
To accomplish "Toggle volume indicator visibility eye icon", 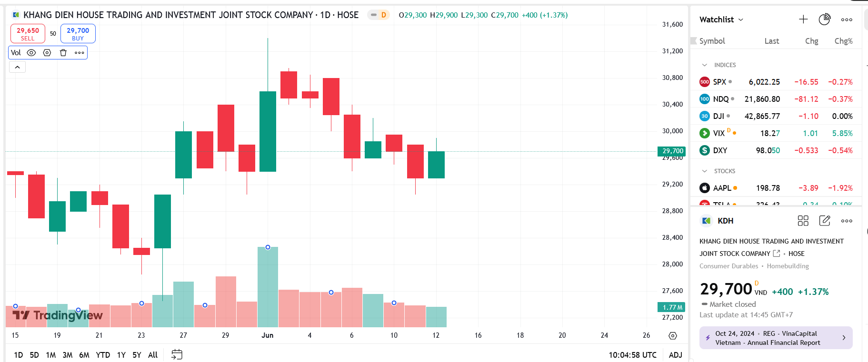I will pyautogui.click(x=31, y=52).
